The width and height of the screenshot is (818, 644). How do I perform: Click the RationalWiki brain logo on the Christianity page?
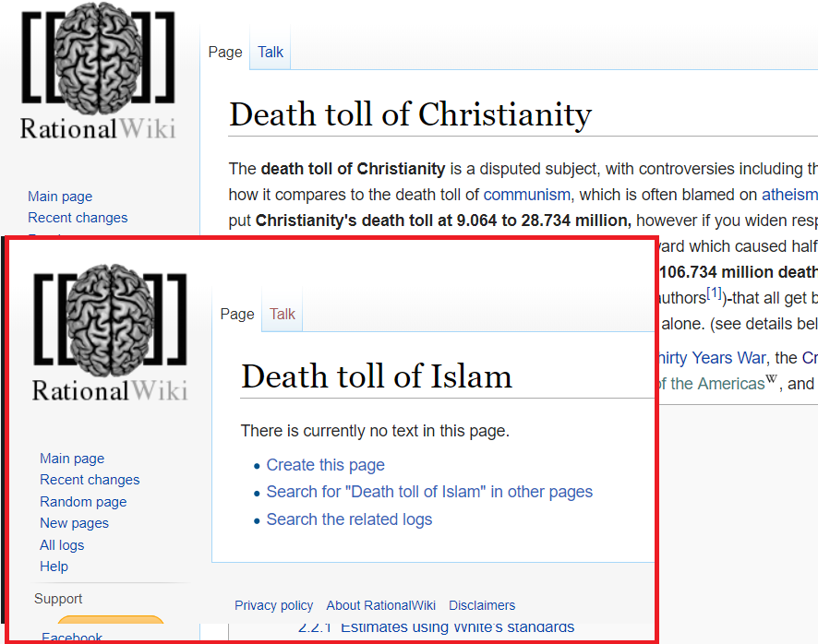pyautogui.click(x=98, y=70)
